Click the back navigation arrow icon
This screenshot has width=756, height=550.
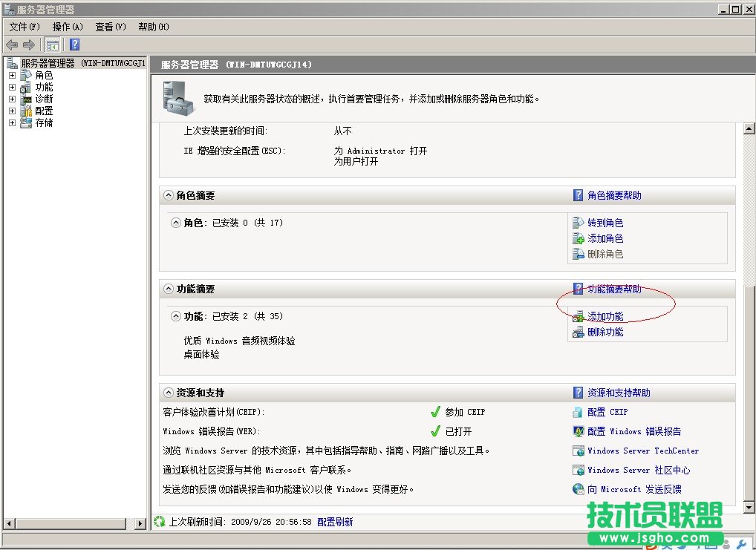click(x=12, y=44)
